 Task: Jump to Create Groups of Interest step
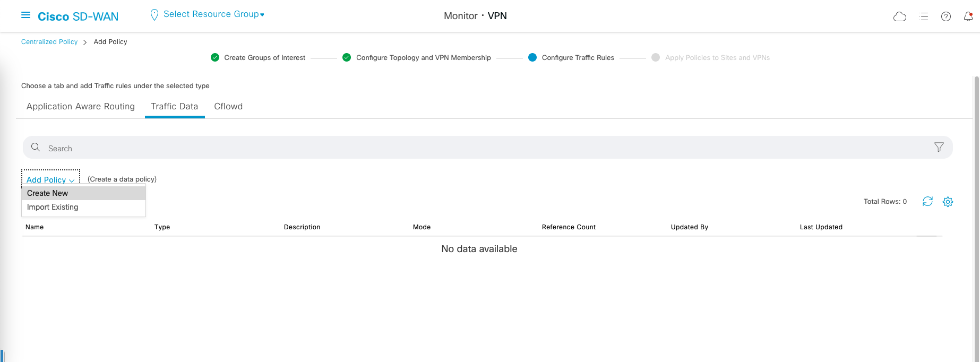[264, 57]
